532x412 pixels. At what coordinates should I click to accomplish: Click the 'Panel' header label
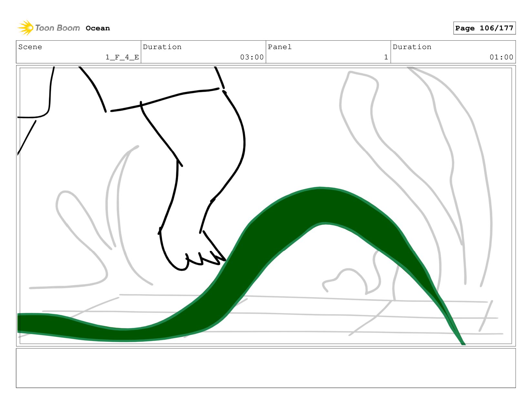pos(280,47)
